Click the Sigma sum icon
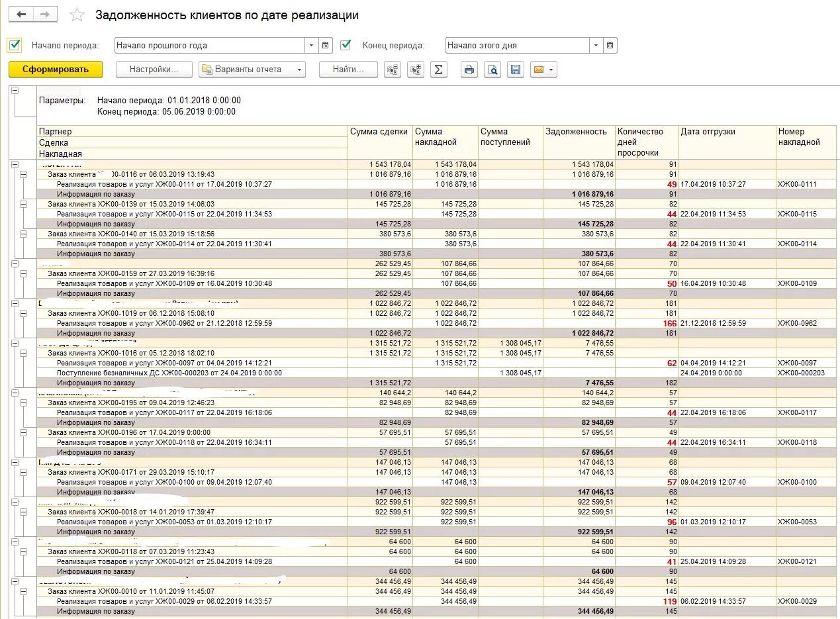The width and height of the screenshot is (840, 619). [438, 70]
